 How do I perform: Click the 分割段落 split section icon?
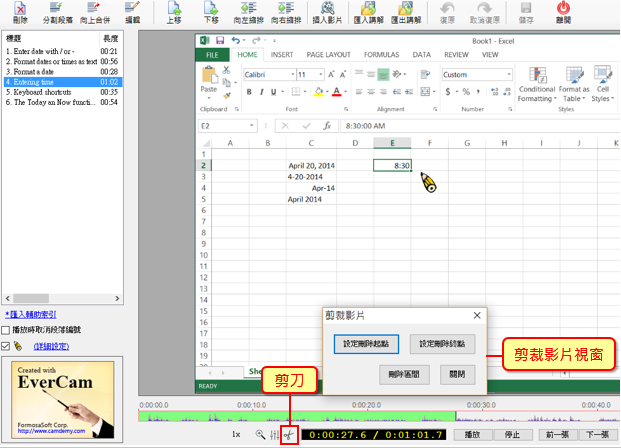[57, 13]
